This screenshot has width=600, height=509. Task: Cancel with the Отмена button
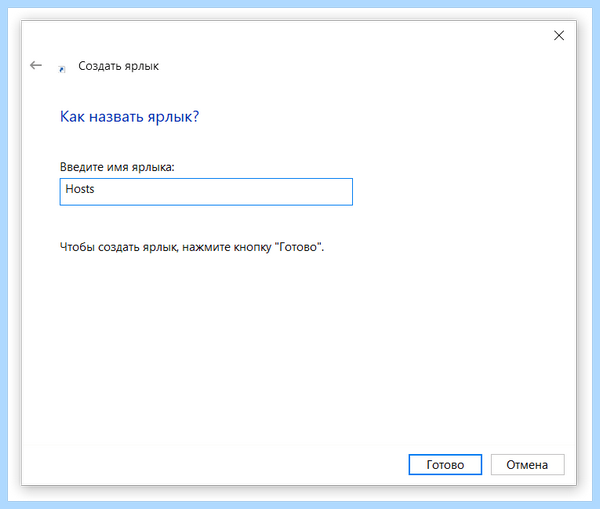[527, 465]
